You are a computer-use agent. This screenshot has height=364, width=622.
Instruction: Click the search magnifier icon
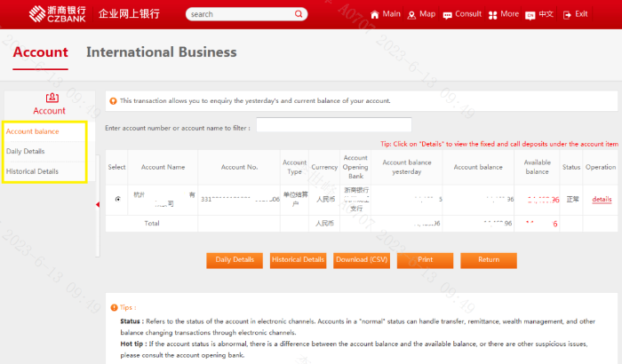(x=299, y=14)
